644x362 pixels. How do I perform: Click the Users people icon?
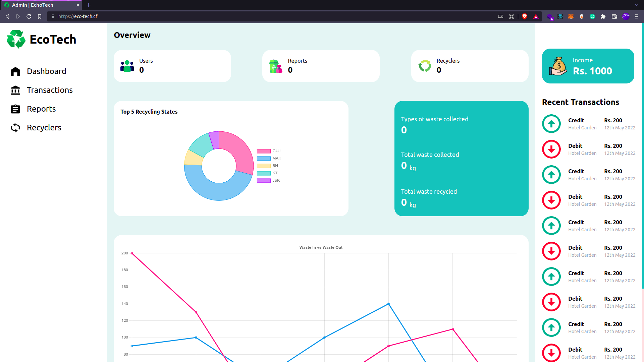click(x=127, y=66)
